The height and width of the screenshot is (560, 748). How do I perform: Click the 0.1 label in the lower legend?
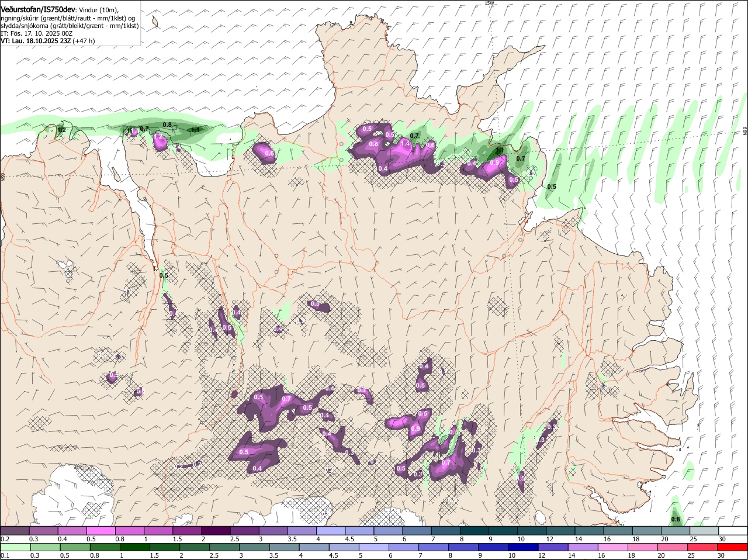tap(5, 555)
